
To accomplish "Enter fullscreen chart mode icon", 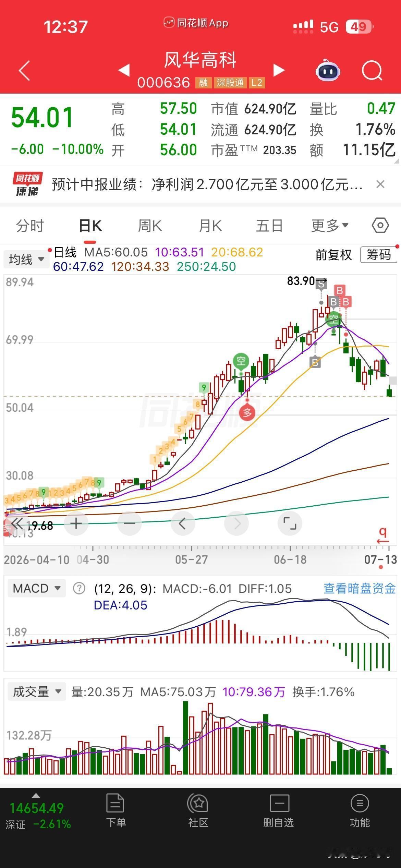I will [x=290, y=523].
